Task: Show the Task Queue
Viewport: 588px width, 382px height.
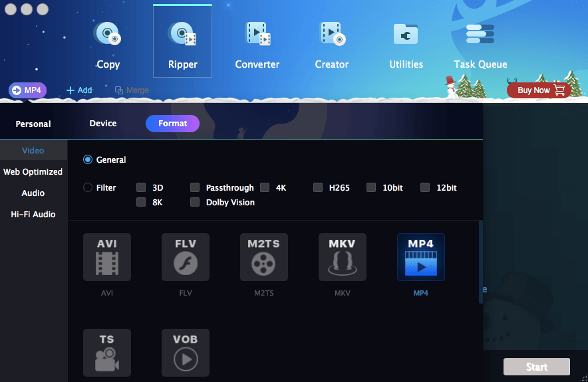Action: click(x=480, y=45)
